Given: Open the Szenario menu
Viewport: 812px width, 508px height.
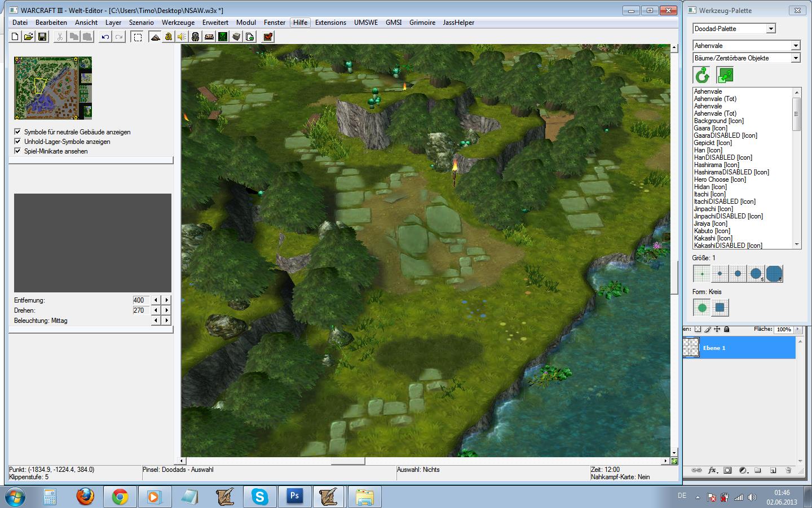Looking at the screenshot, I should pos(142,23).
